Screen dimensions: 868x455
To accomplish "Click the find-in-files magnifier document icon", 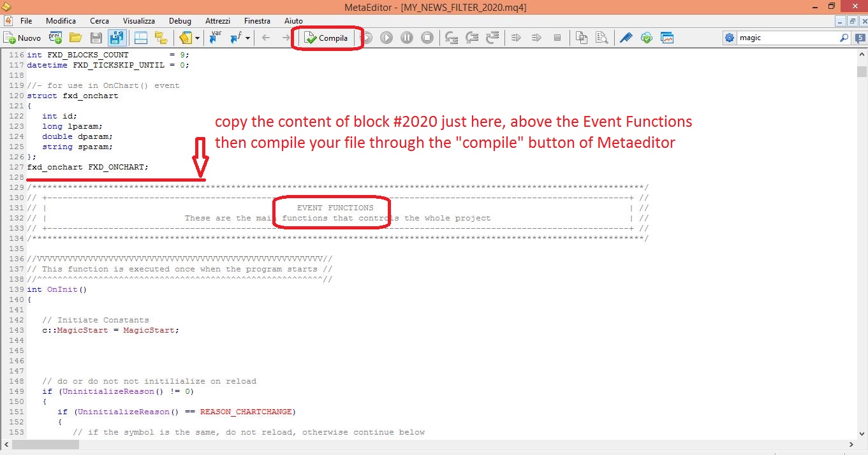I will coord(601,38).
